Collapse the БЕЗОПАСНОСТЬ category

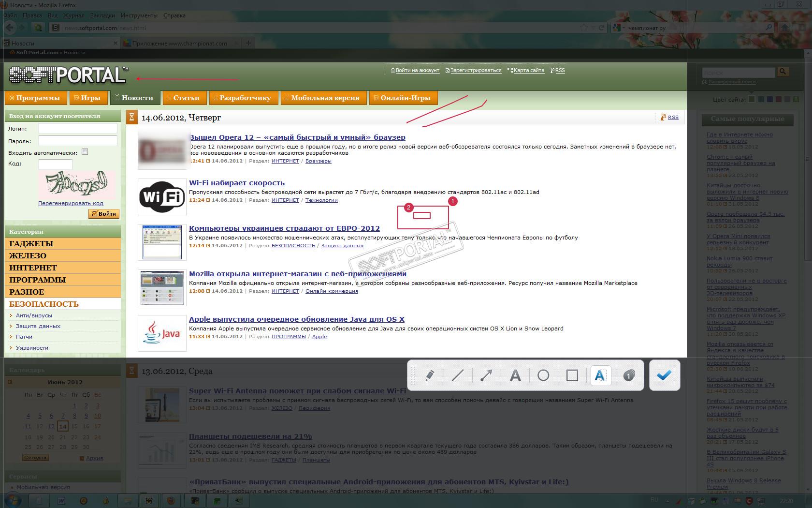pos(62,304)
